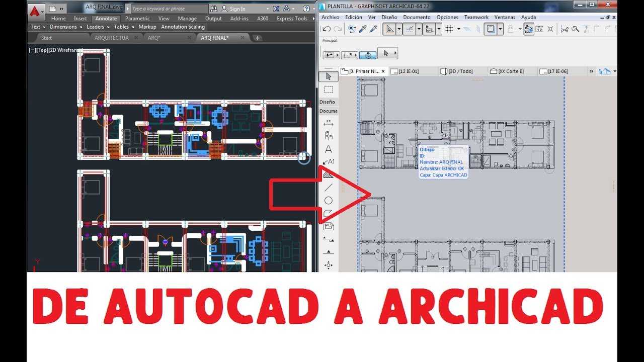644x362 pixels.
Task: Open Snap Guides dropdown arrow
Action: [x=419, y=29]
